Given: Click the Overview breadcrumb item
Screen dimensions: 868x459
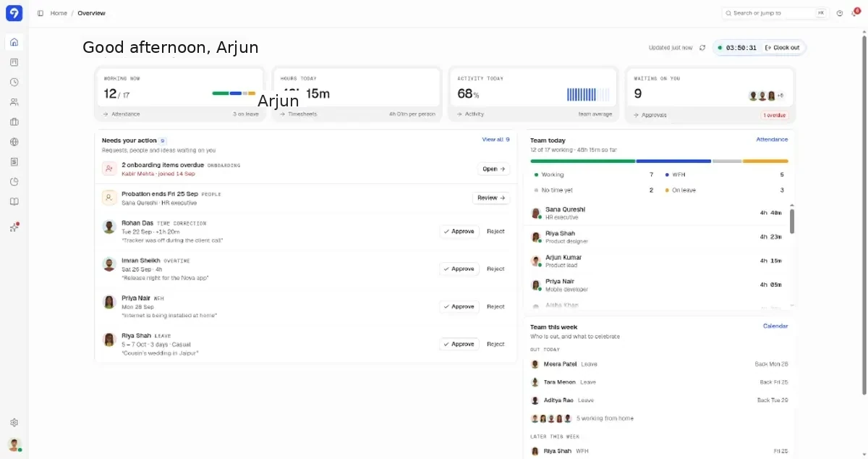Looking at the screenshot, I should point(91,13).
